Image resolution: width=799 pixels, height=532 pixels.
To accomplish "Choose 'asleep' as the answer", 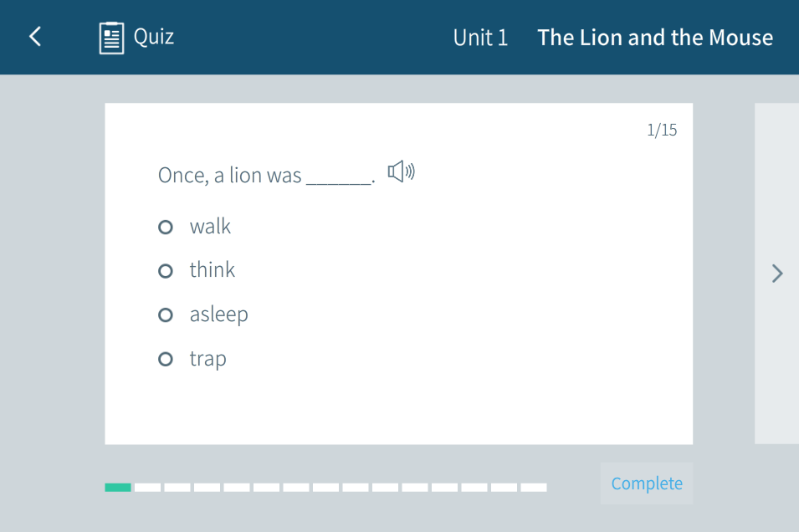I will coord(166,315).
